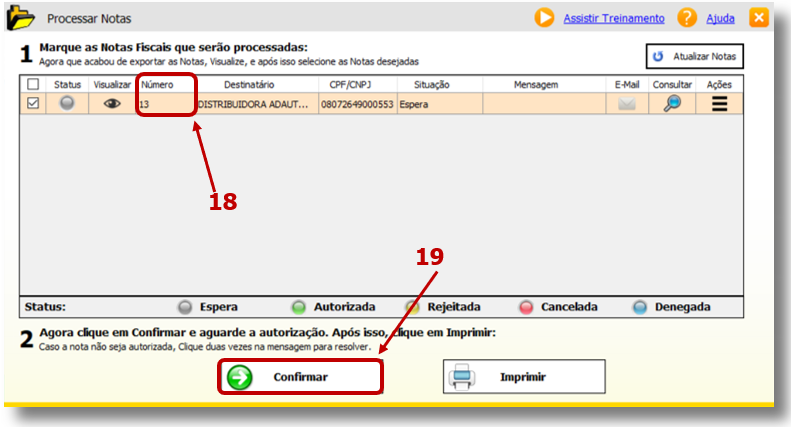Click the magnifier Consultar icon in the row

[x=672, y=103]
